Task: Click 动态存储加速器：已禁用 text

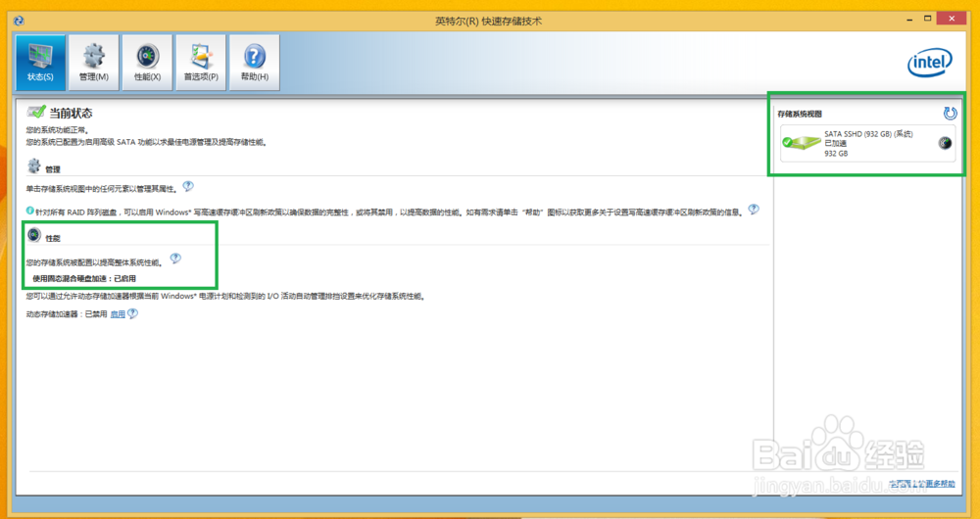Action: 67,314
